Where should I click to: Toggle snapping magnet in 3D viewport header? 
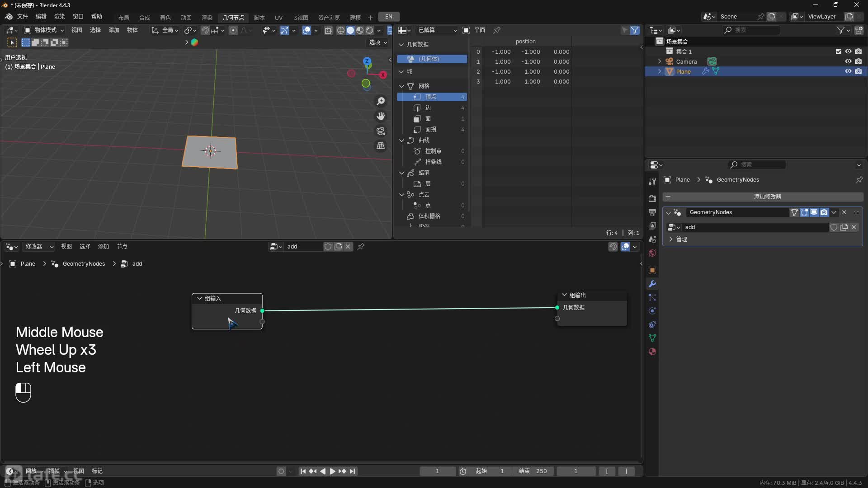205,30
